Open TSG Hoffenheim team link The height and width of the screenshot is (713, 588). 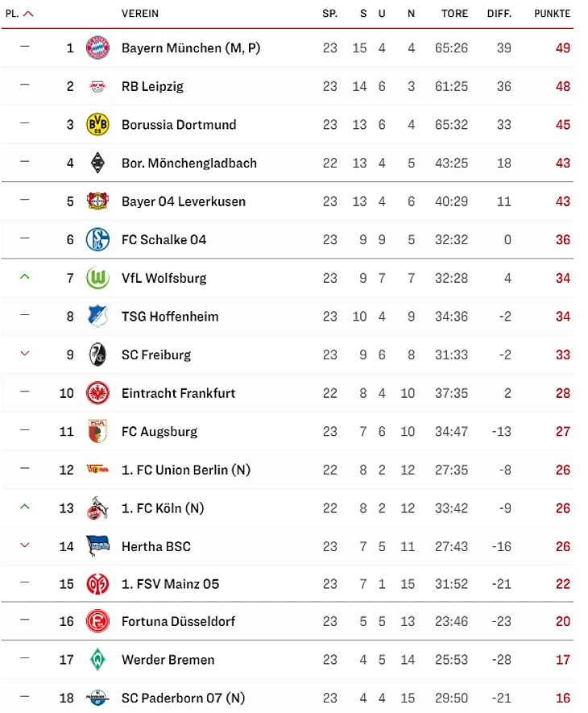tap(170, 317)
